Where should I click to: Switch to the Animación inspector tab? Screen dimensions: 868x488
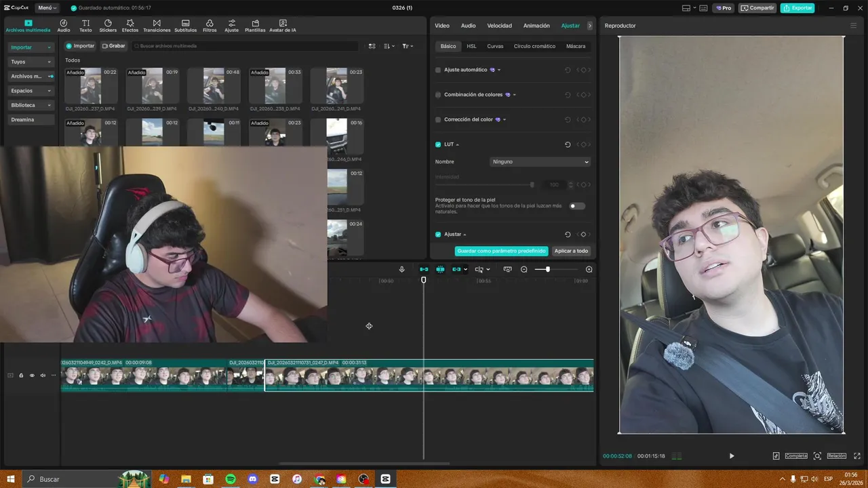tap(536, 26)
